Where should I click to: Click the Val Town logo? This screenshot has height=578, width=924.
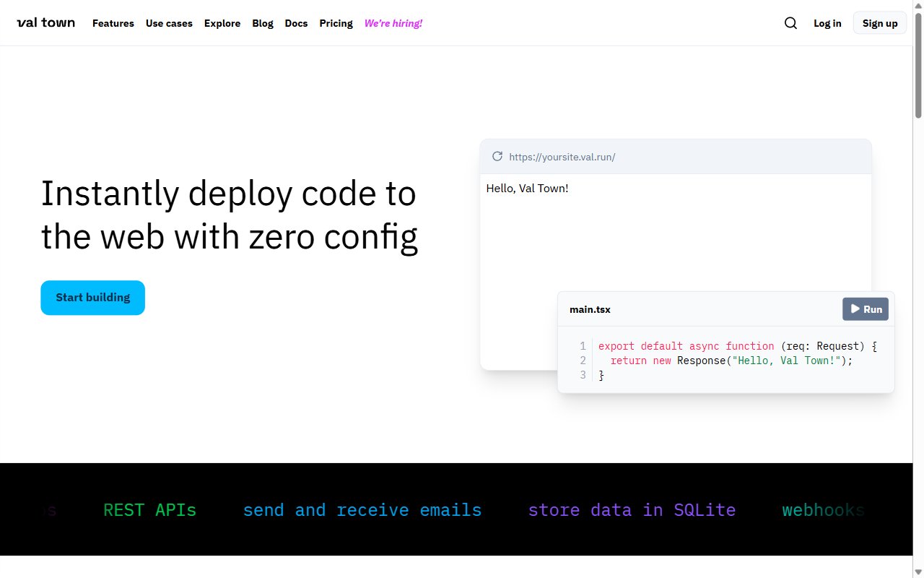tap(45, 22)
